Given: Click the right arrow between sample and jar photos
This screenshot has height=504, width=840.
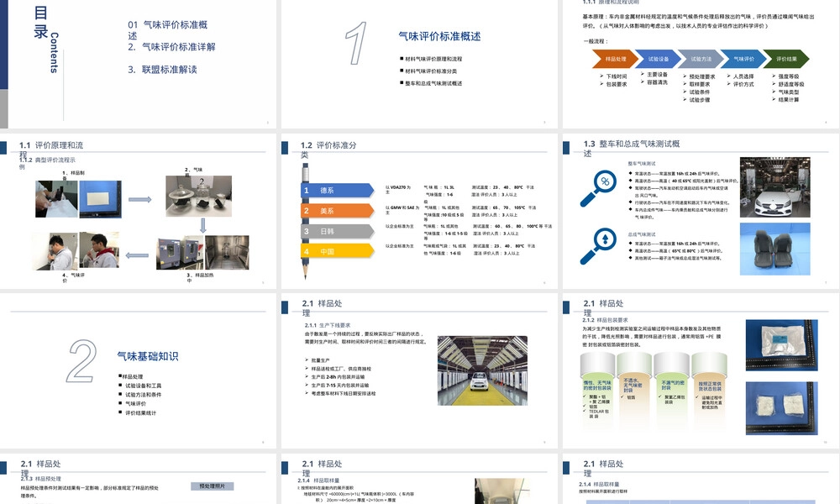Looking at the screenshot, I should pos(139,199).
